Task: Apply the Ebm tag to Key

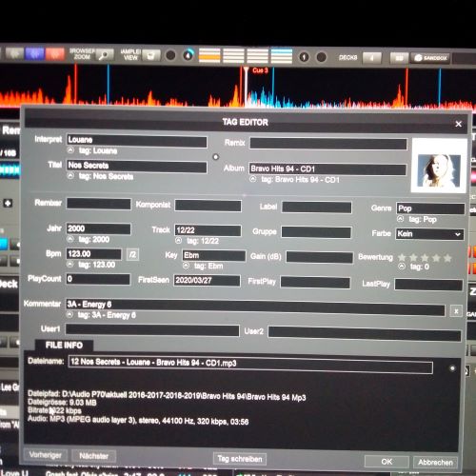Action: (187, 266)
